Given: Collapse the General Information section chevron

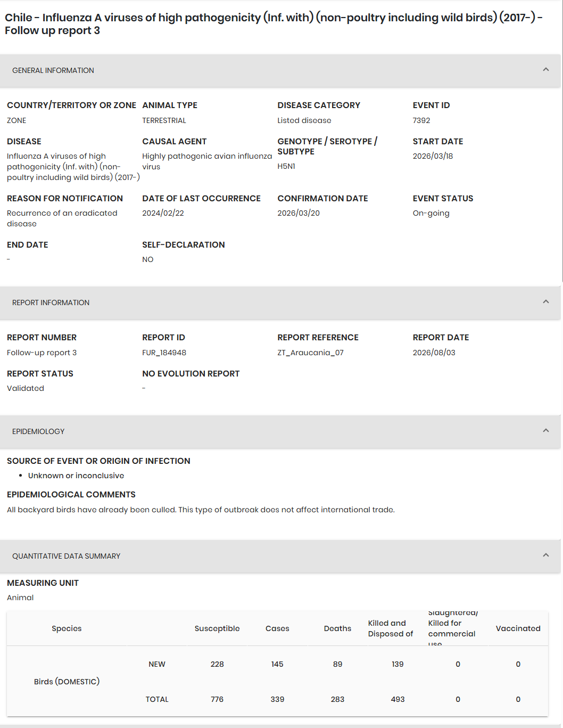Looking at the screenshot, I should tap(545, 70).
